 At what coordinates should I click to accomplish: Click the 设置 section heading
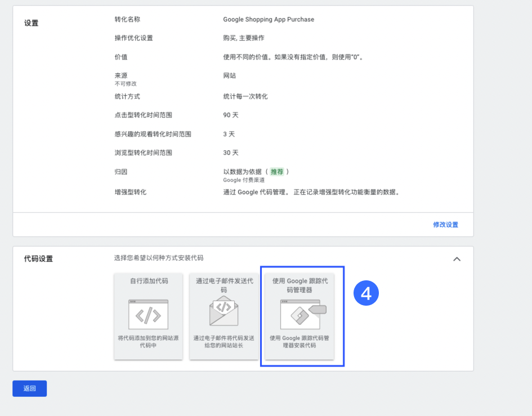click(x=31, y=23)
